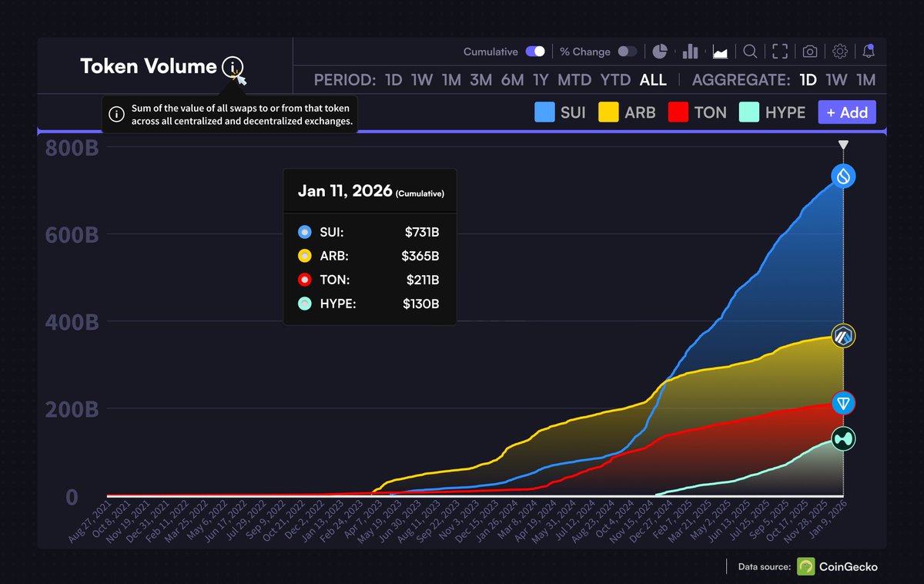The image size is (924, 584).
Task: Click the SUI legend label
Action: tap(574, 112)
